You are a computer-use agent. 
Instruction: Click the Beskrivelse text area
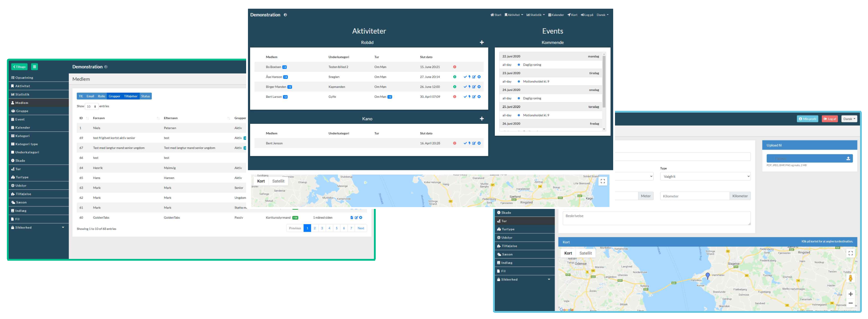pos(656,218)
